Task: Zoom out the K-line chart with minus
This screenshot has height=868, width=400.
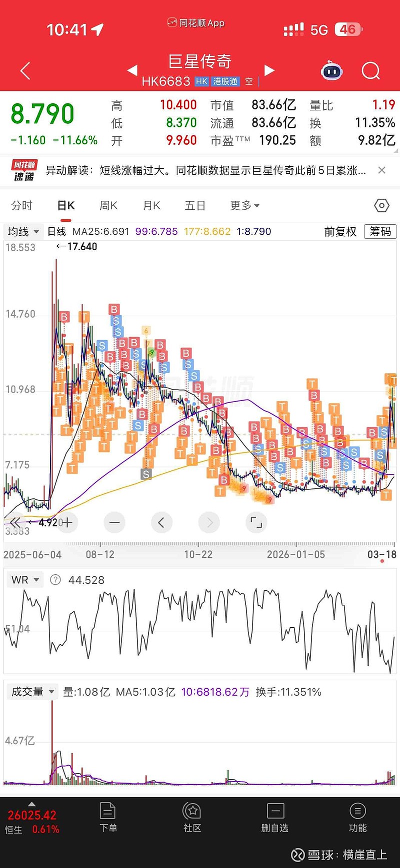Action: [x=114, y=522]
